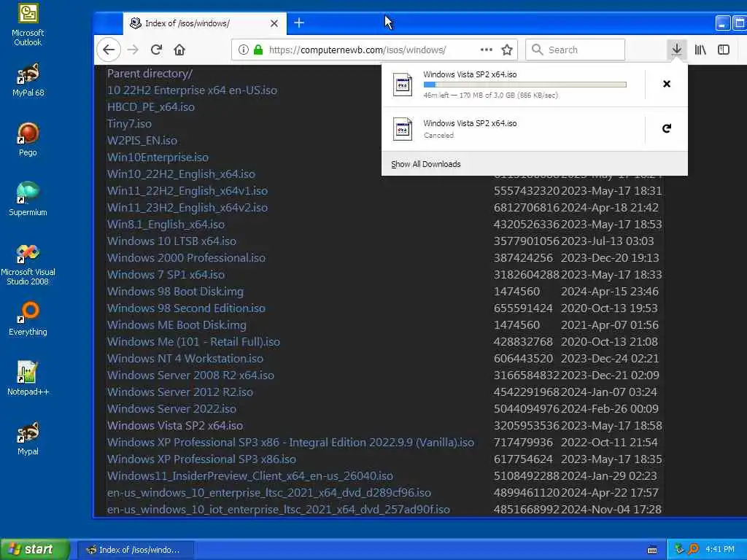Screen dimensions: 747x560
Task: Click Windows ME Boot Disk.img link
Action: pos(177,324)
